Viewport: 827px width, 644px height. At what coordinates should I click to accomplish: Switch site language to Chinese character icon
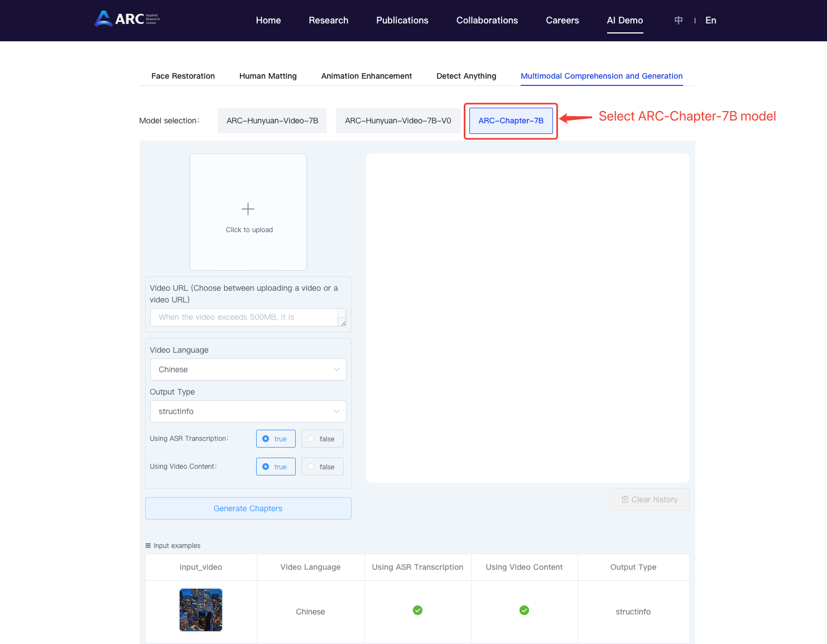[679, 21]
